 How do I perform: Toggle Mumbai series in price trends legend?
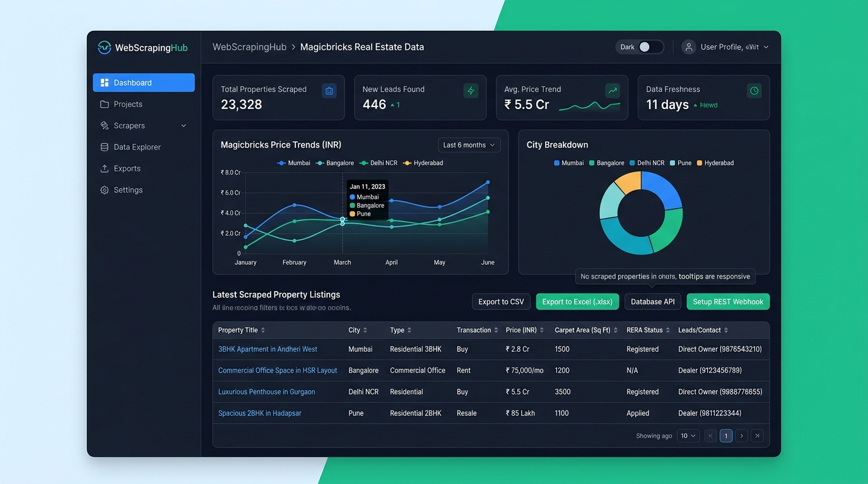point(294,163)
